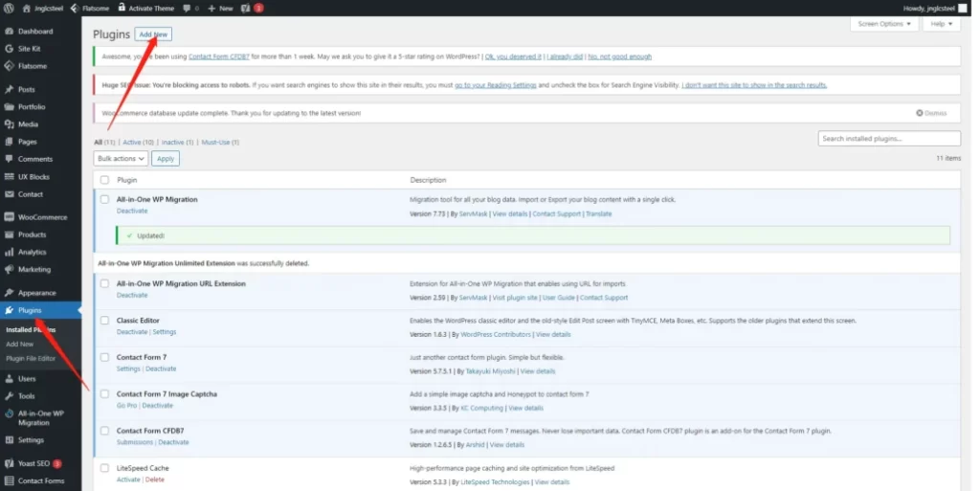Screen dimensions: 980x491
Task: Expand the Screen Options panel
Action: (x=883, y=24)
